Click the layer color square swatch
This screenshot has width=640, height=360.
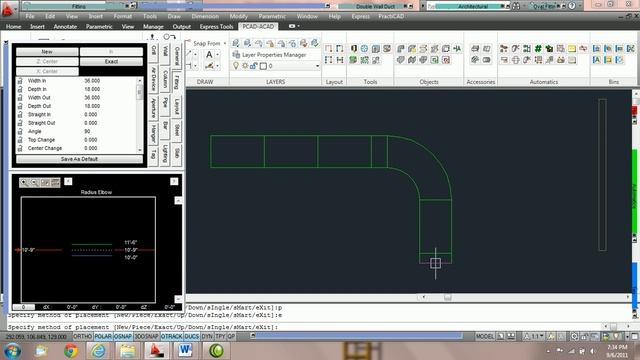coord(263,66)
